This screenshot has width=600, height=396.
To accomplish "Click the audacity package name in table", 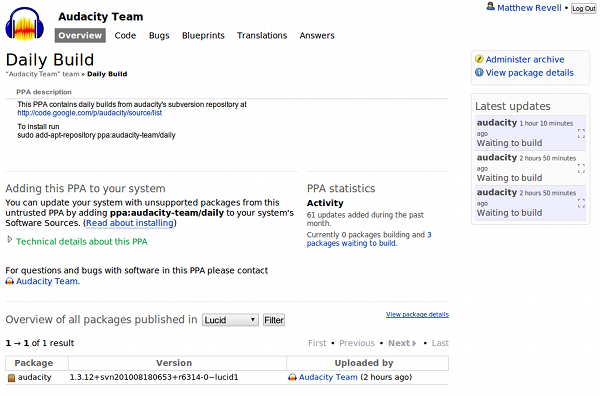I will [x=34, y=377].
